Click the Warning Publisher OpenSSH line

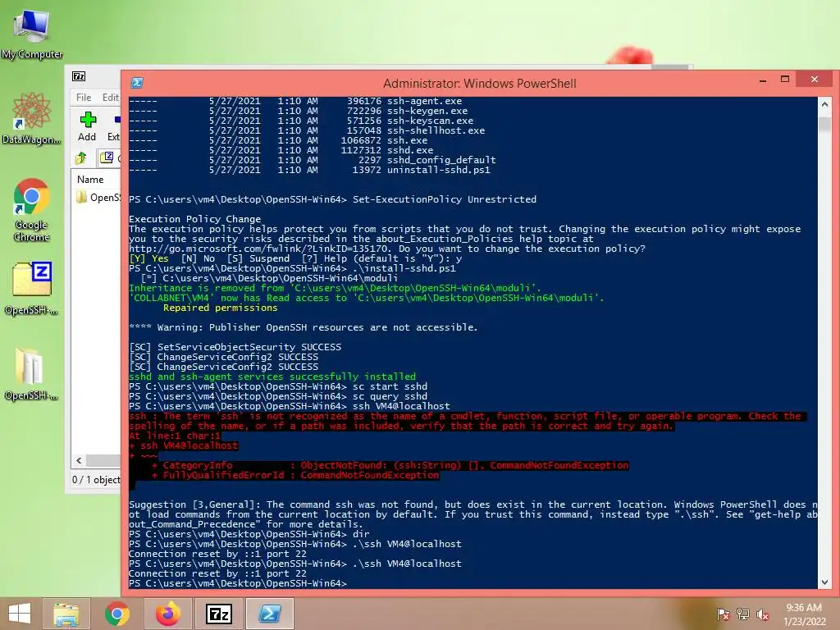pos(303,327)
